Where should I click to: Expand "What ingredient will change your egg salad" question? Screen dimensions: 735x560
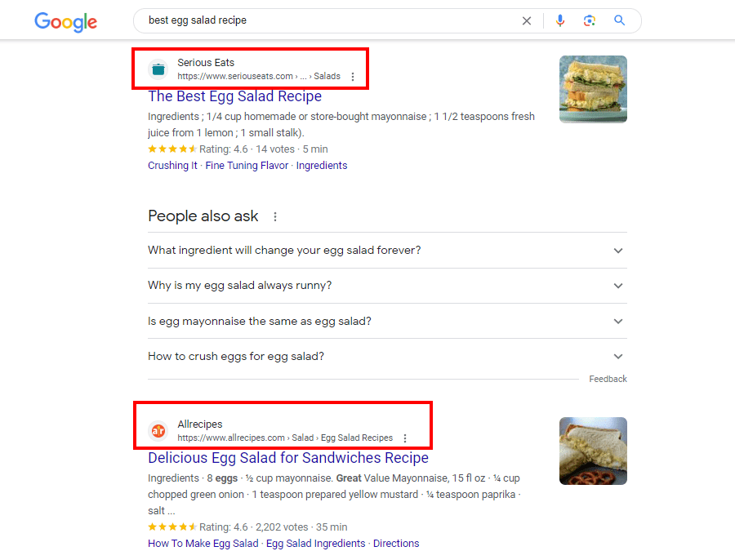(618, 251)
